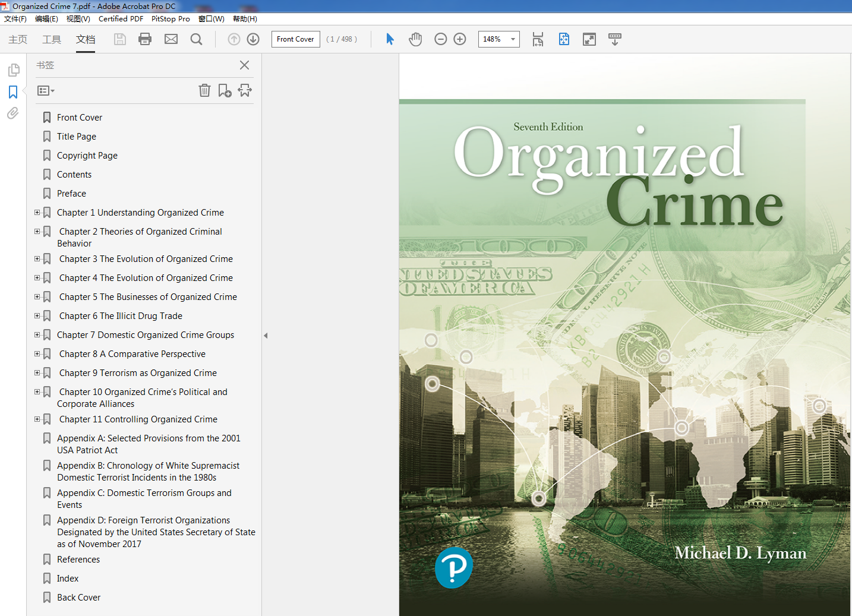Expand Chapter 11 Controlling Organized Crime

[x=37, y=419]
